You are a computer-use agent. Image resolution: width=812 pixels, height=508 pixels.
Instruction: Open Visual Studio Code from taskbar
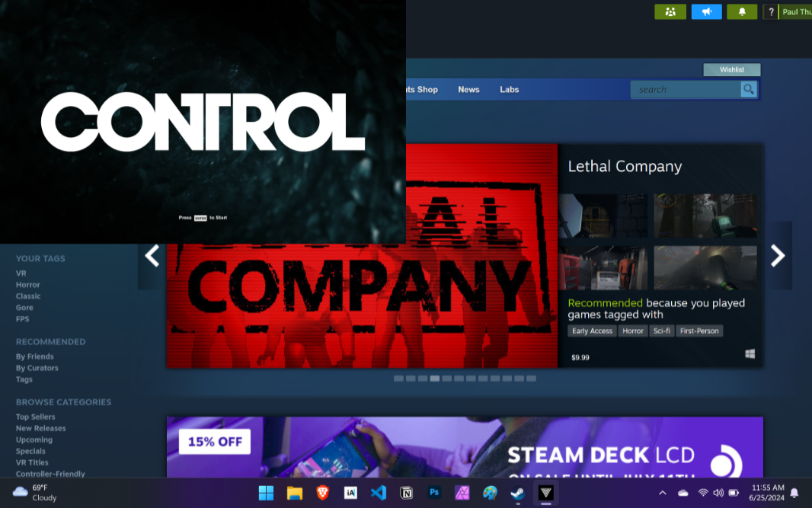[379, 493]
